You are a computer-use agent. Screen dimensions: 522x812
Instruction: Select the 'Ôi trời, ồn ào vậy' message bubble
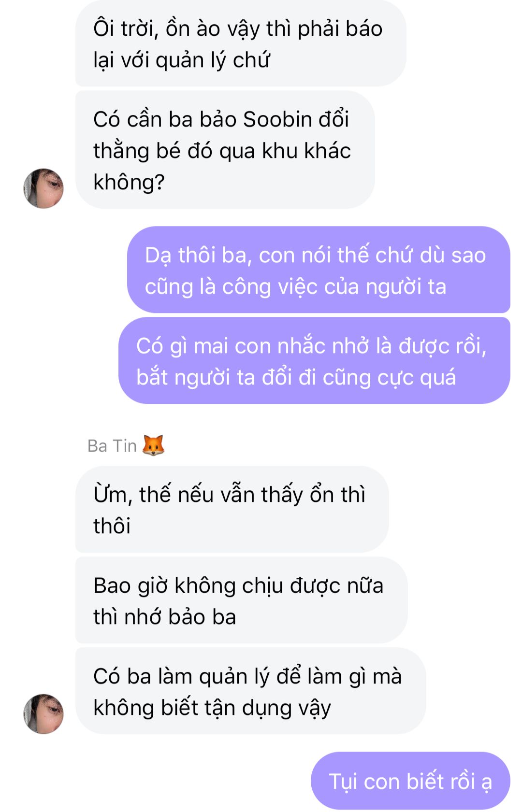[241, 43]
